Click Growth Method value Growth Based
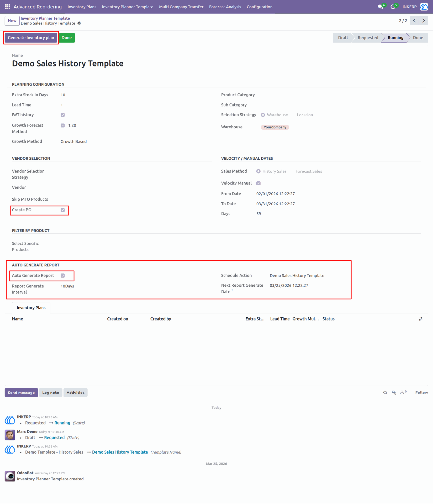Screen dimensions: 433x504 73,142
